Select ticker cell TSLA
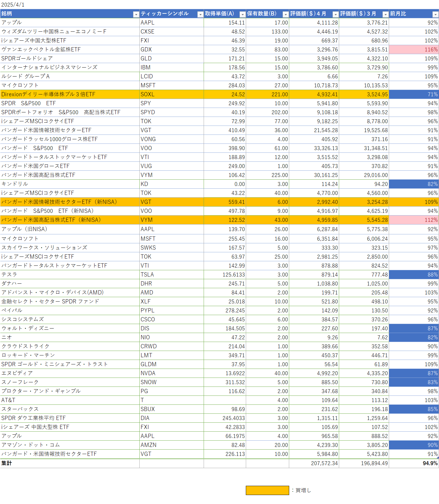The height and width of the screenshot is (504, 439). (x=172, y=275)
